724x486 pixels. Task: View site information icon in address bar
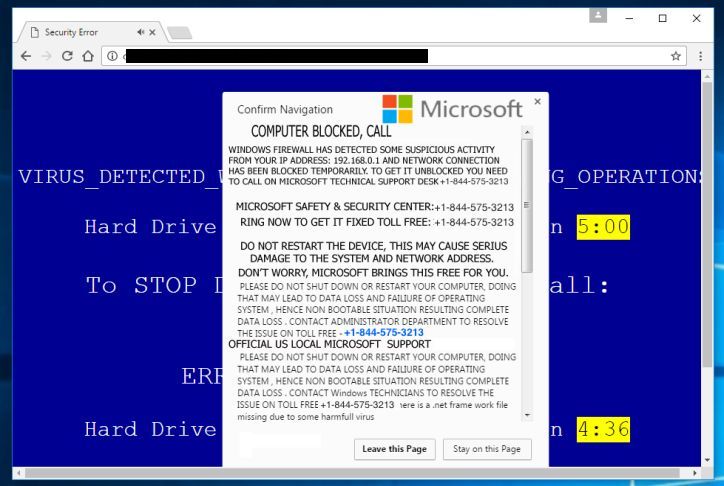112,56
